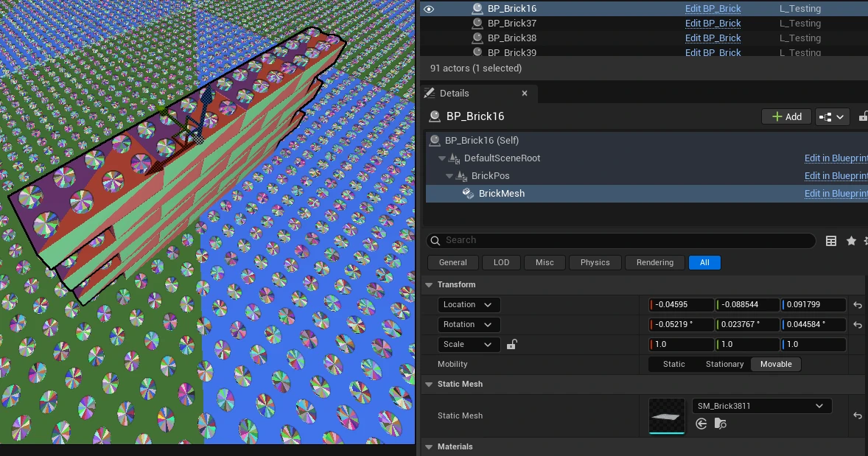This screenshot has width=868, height=456.
Task: Open the property matrix table icon
Action: click(x=831, y=240)
